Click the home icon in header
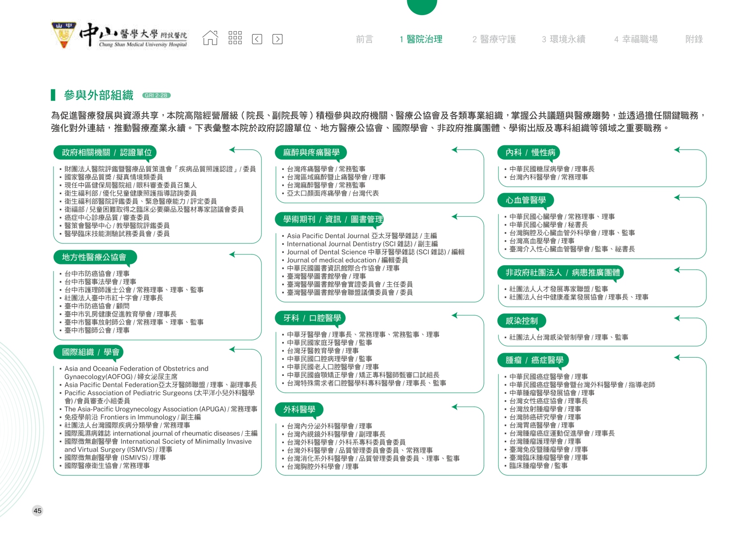 click(210, 38)
